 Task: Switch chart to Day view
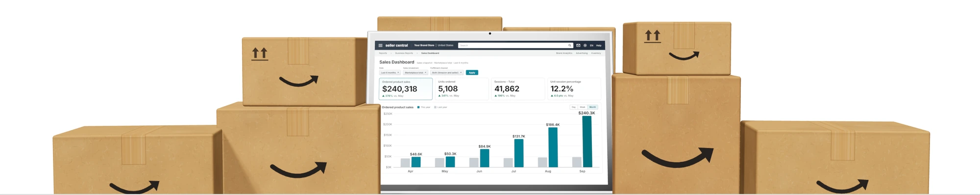(574, 107)
